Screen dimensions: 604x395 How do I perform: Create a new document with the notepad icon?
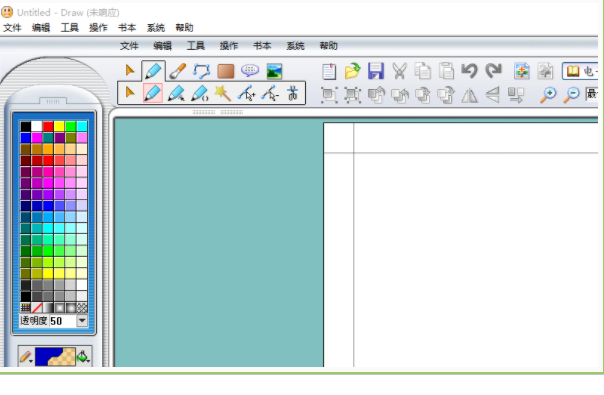[x=329, y=71]
